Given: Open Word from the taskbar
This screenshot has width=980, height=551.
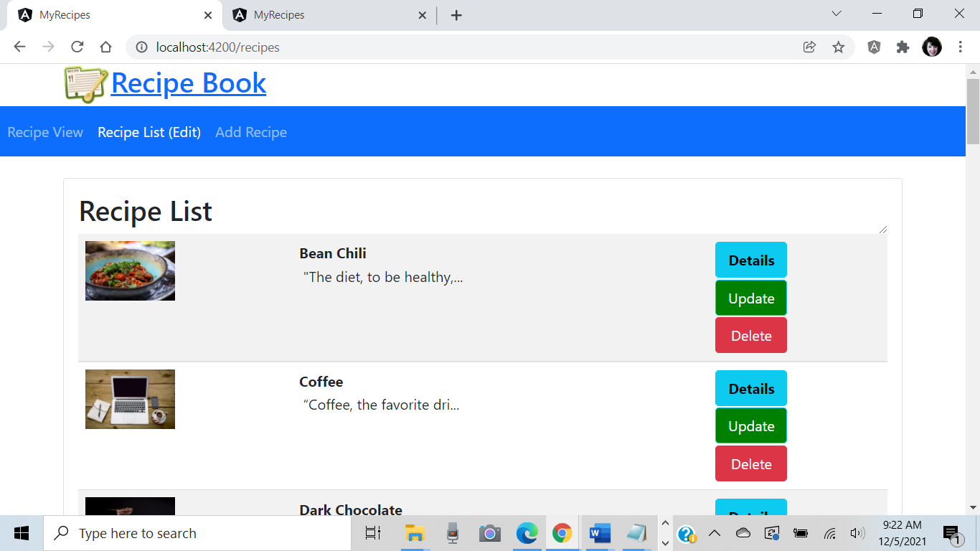Looking at the screenshot, I should pyautogui.click(x=599, y=533).
